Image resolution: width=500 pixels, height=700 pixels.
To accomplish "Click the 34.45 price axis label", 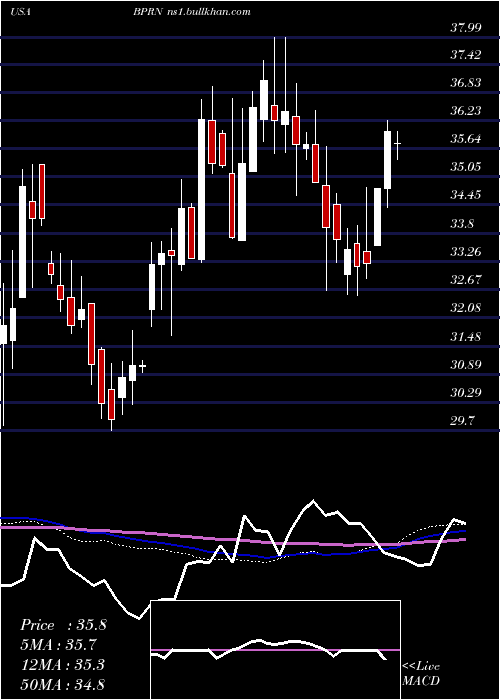I will point(466,195).
